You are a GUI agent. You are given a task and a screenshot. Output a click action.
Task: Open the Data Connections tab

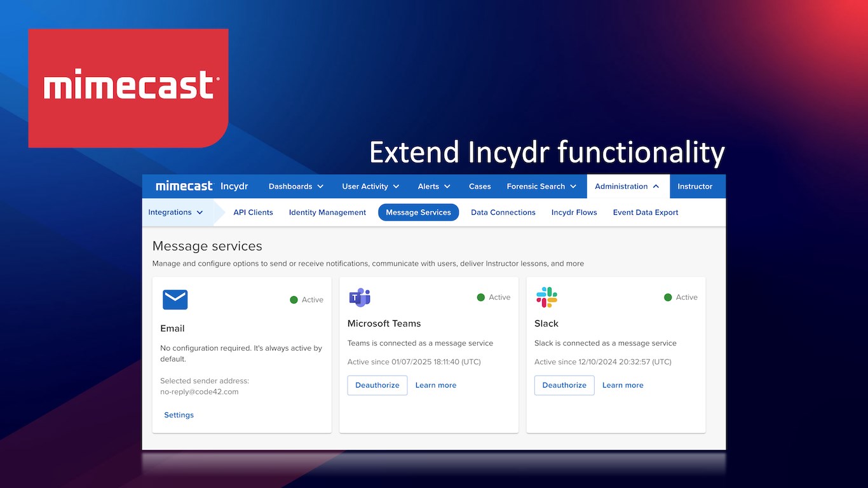click(x=503, y=212)
